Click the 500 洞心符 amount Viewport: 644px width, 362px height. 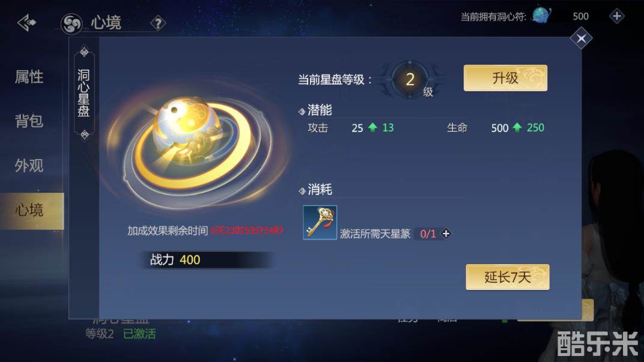(580, 16)
